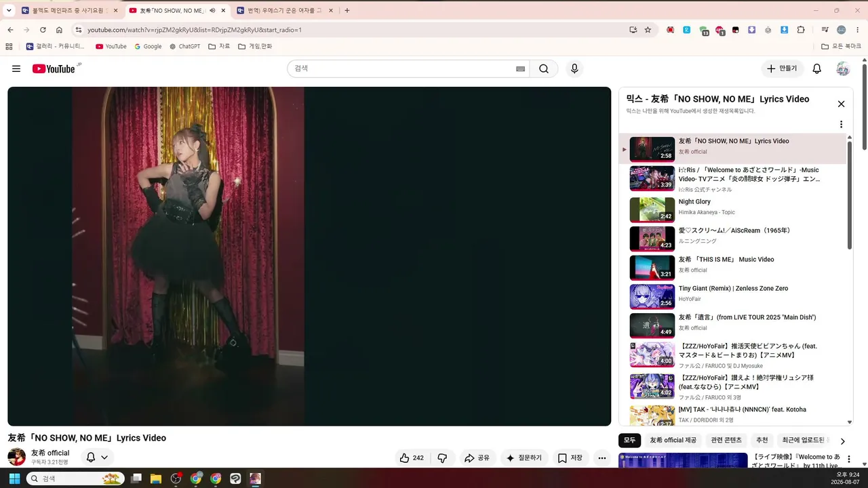The image size is (868, 488).
Task: Open Windows Start menu
Action: click(x=14, y=479)
